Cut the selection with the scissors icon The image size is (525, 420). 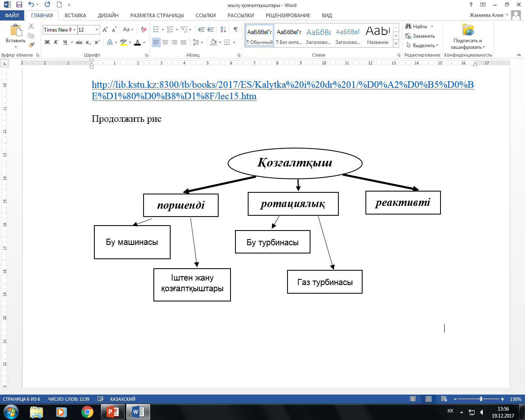(x=31, y=26)
